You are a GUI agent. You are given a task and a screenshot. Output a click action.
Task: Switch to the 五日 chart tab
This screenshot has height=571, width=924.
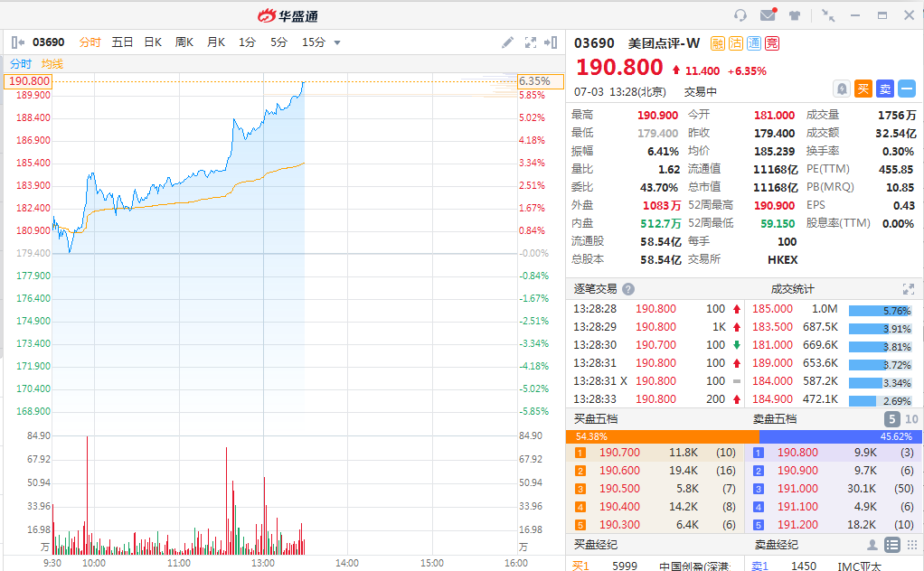tap(122, 42)
